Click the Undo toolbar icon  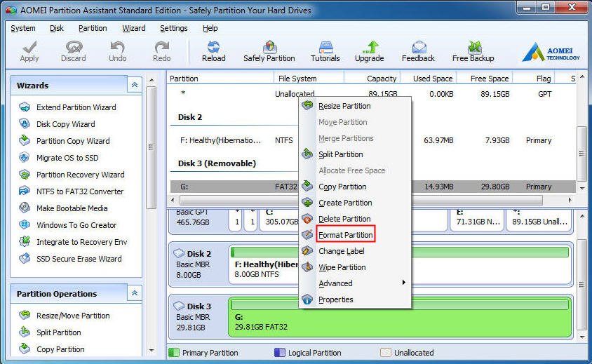click(117, 51)
